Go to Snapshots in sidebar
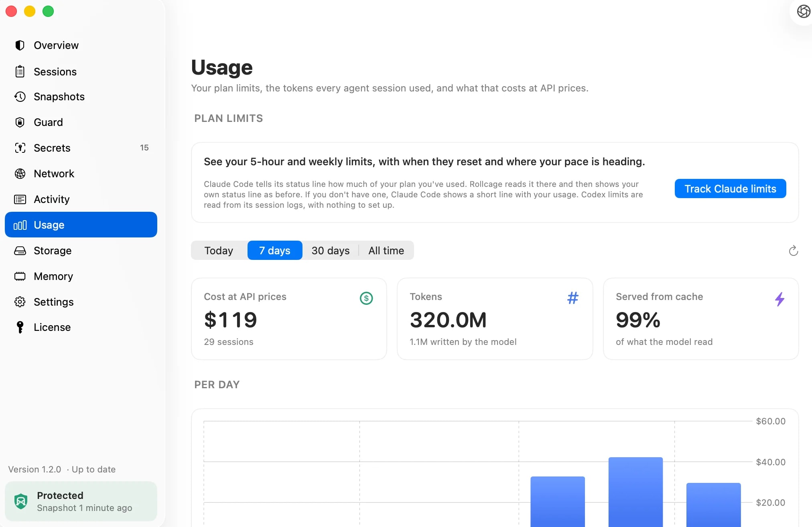The image size is (812, 527). [x=59, y=97]
